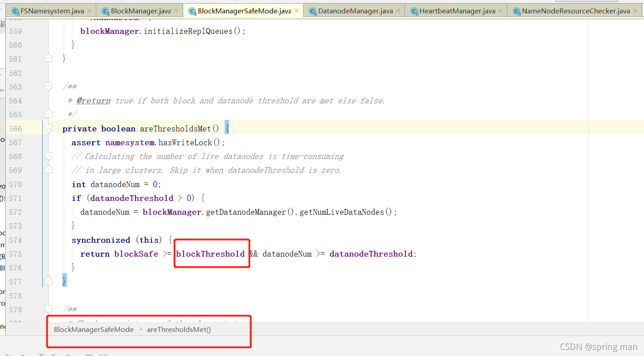Collapse the areThresholdsMet method at line 566

49,128
